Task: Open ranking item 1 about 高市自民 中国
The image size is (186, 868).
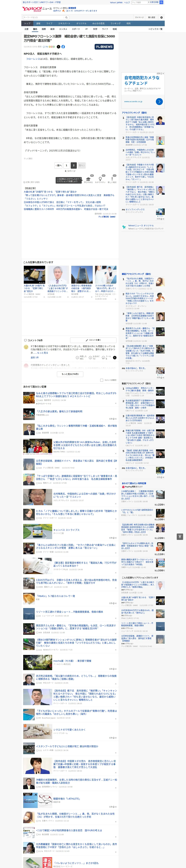Action: [140, 123]
